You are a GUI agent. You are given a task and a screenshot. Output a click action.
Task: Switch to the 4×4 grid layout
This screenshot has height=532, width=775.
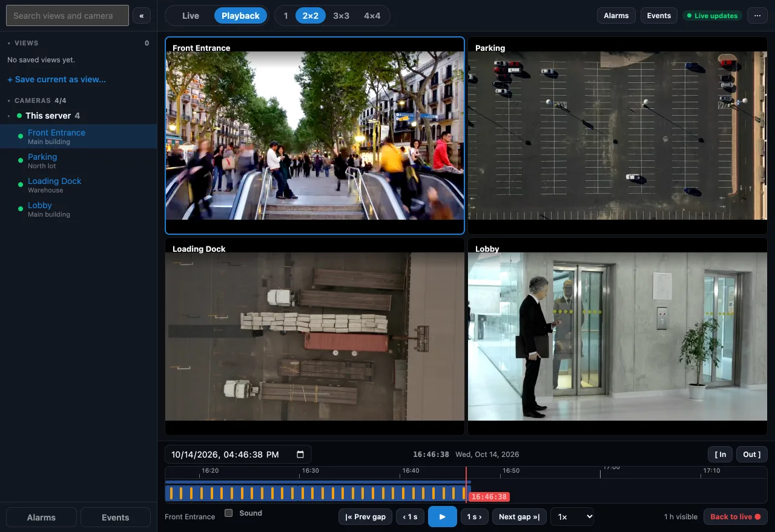coord(372,16)
